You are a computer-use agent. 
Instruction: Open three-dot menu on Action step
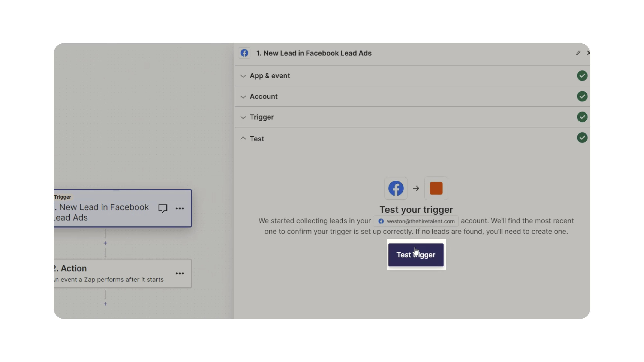179,273
